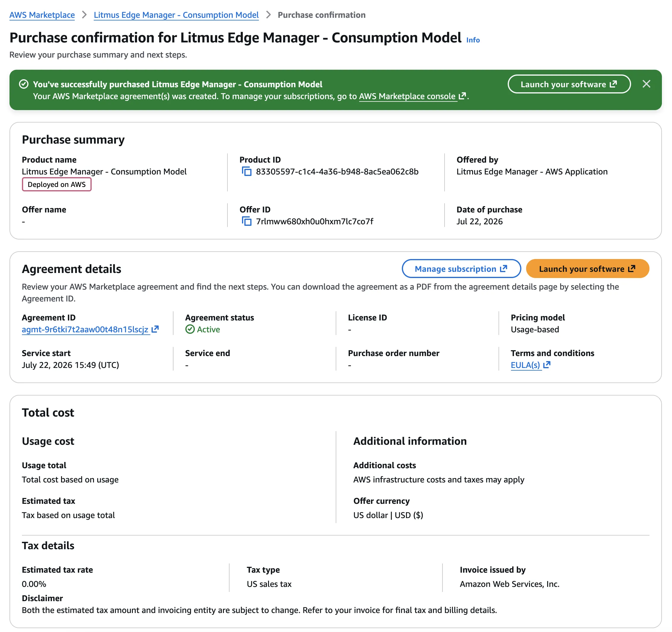Image resolution: width=672 pixels, height=632 pixels.
Task: Go to Litmus Edge Manager - Consumption Model breadcrumb
Action: (176, 15)
